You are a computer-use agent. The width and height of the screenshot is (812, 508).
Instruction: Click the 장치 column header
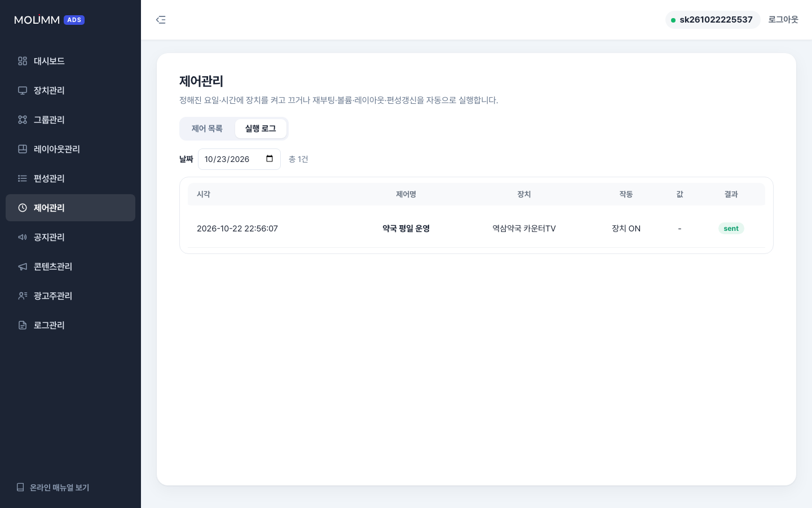point(524,194)
